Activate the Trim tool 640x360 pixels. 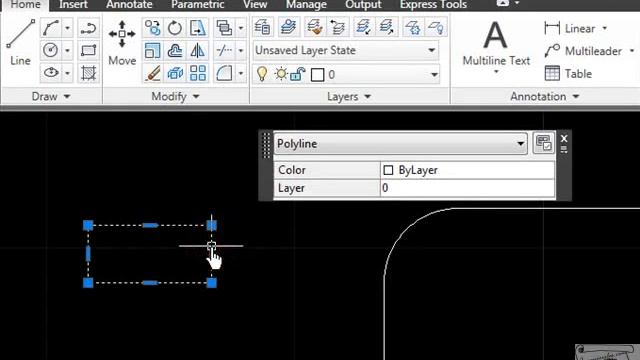click(224, 51)
